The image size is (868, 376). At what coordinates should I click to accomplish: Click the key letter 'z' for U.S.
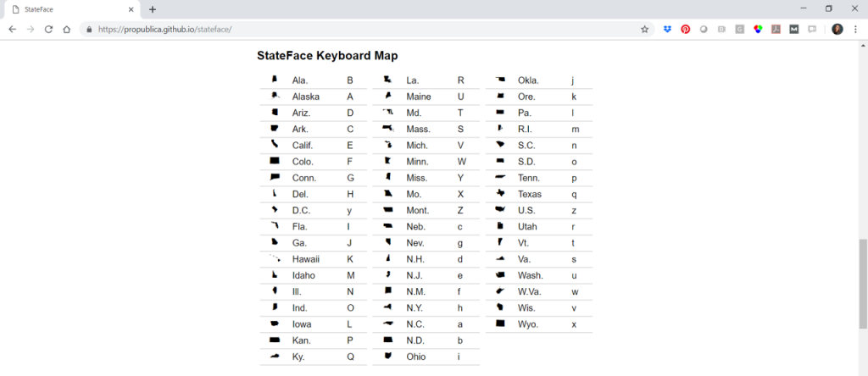[x=574, y=211]
